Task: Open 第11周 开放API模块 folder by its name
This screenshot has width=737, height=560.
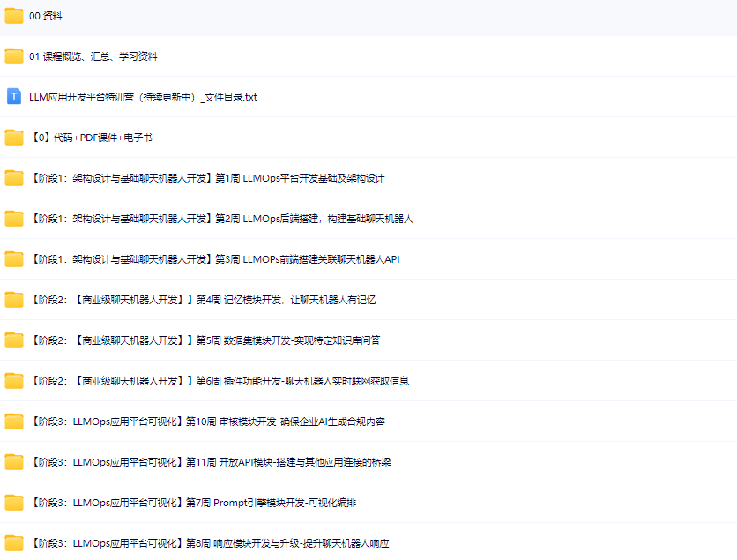Action: pos(210,462)
